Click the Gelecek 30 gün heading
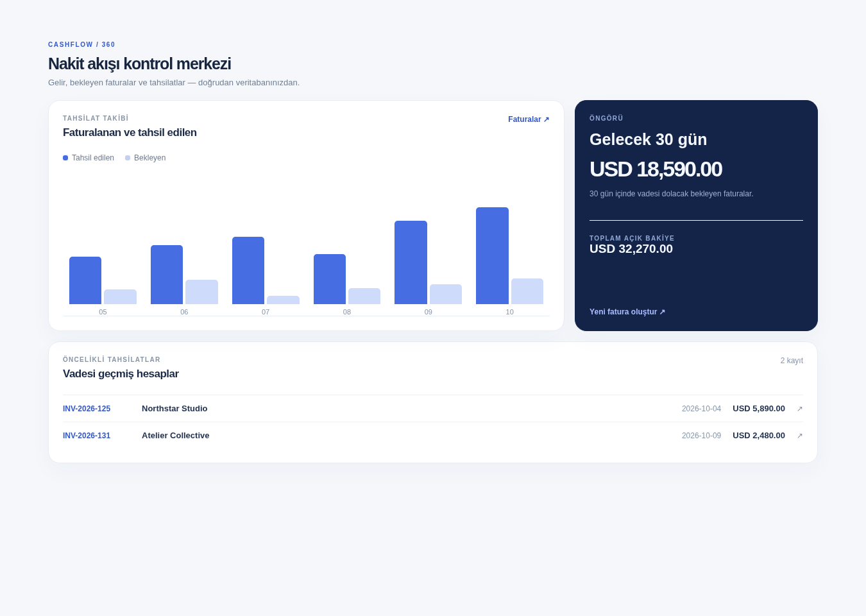The width and height of the screenshot is (866, 616). click(x=648, y=139)
